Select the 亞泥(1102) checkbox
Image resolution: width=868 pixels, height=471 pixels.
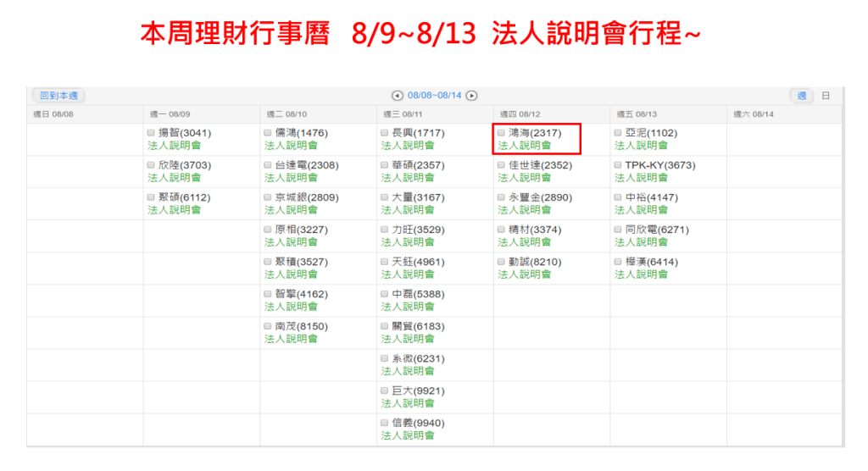618,133
